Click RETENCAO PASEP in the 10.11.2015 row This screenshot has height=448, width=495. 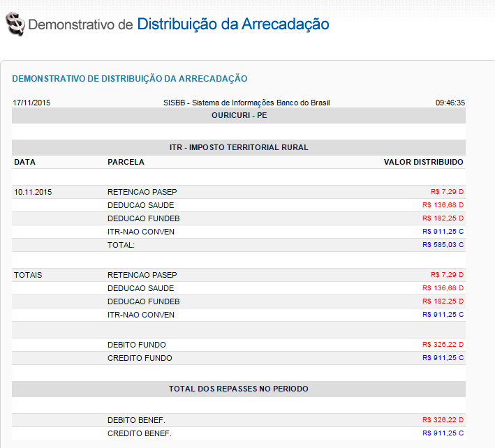pos(142,192)
